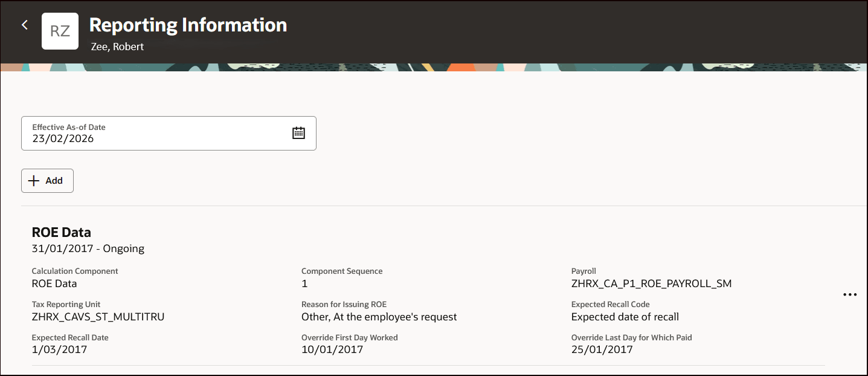868x376 pixels.
Task: Select the Reporting Information page title
Action: coord(188,25)
